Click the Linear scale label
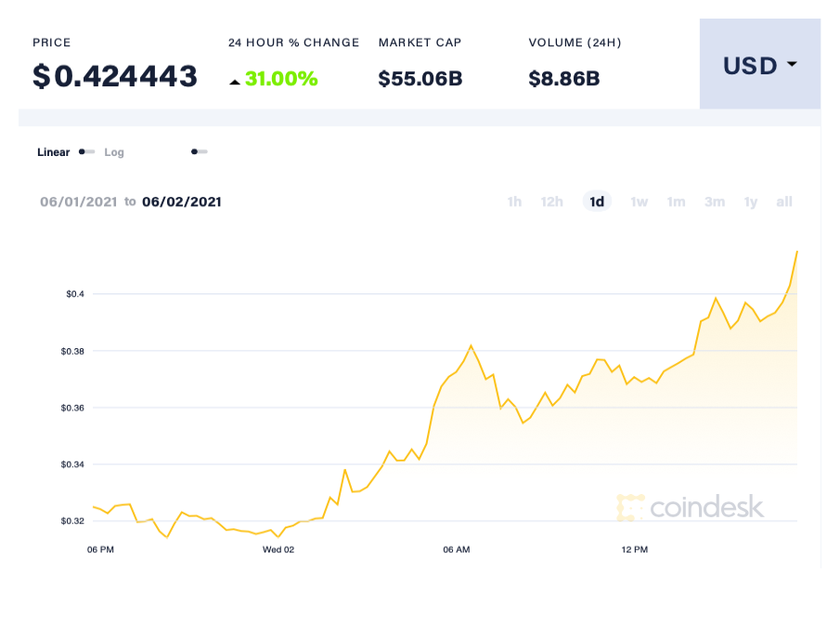 click(53, 151)
